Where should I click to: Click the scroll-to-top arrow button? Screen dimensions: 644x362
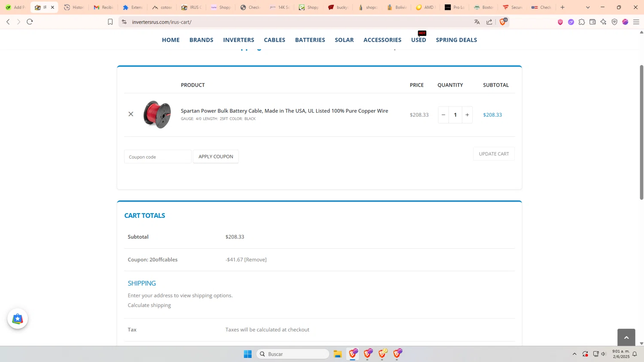626,338
